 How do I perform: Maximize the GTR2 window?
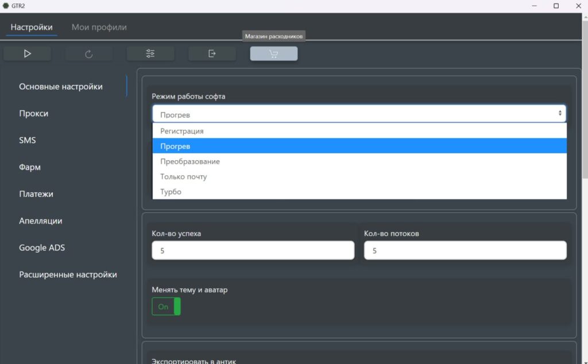[x=556, y=6]
